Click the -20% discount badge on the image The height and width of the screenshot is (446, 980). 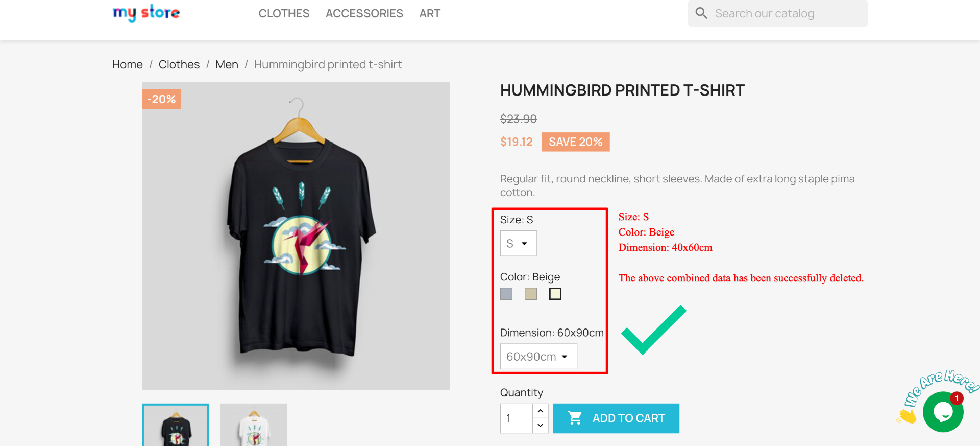162,99
